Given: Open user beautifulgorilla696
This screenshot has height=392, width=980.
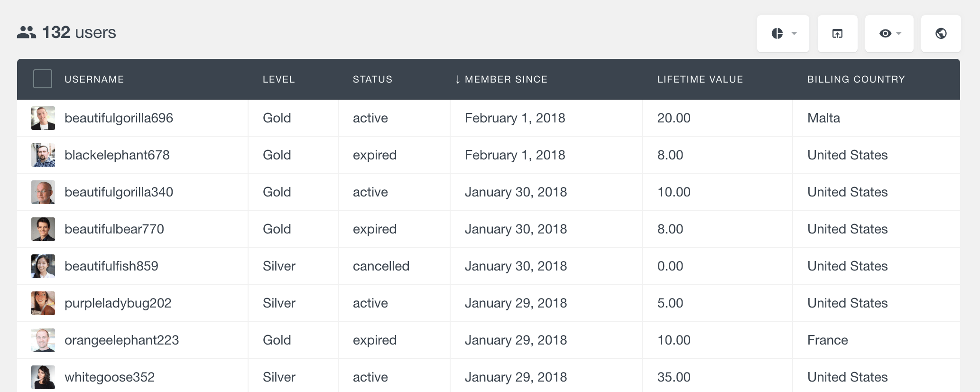Looking at the screenshot, I should coord(119,118).
